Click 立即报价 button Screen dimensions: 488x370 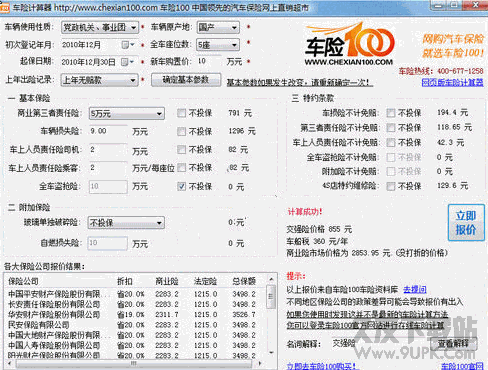[466, 222]
